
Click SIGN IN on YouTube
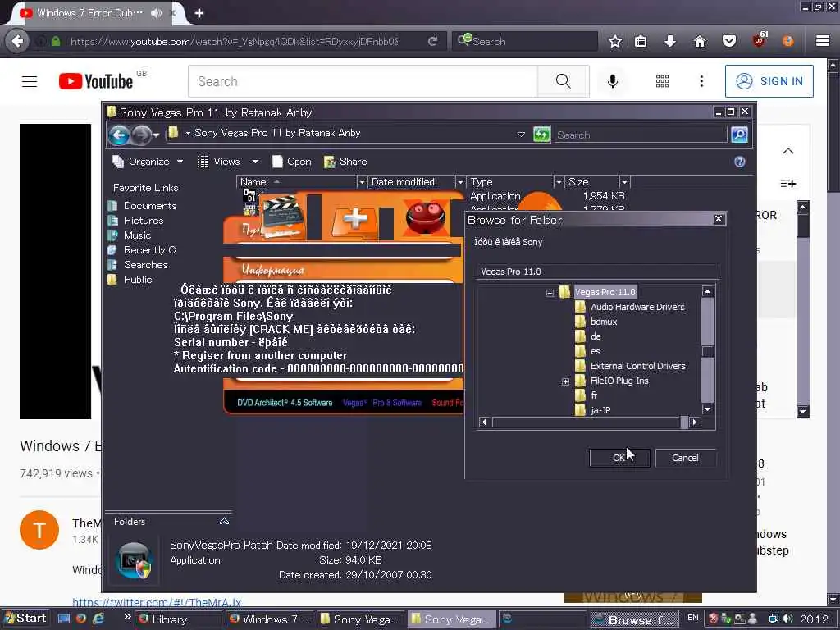(769, 81)
